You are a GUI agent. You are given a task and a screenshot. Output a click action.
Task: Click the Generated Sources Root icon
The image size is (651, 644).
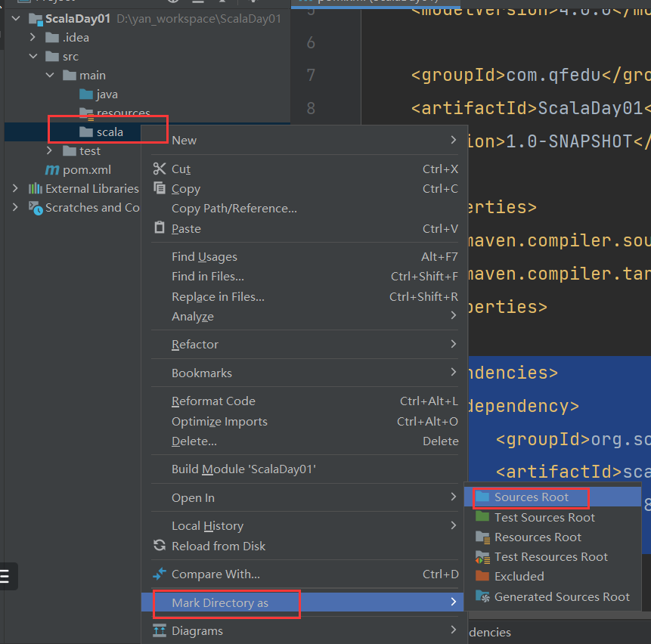pos(482,596)
